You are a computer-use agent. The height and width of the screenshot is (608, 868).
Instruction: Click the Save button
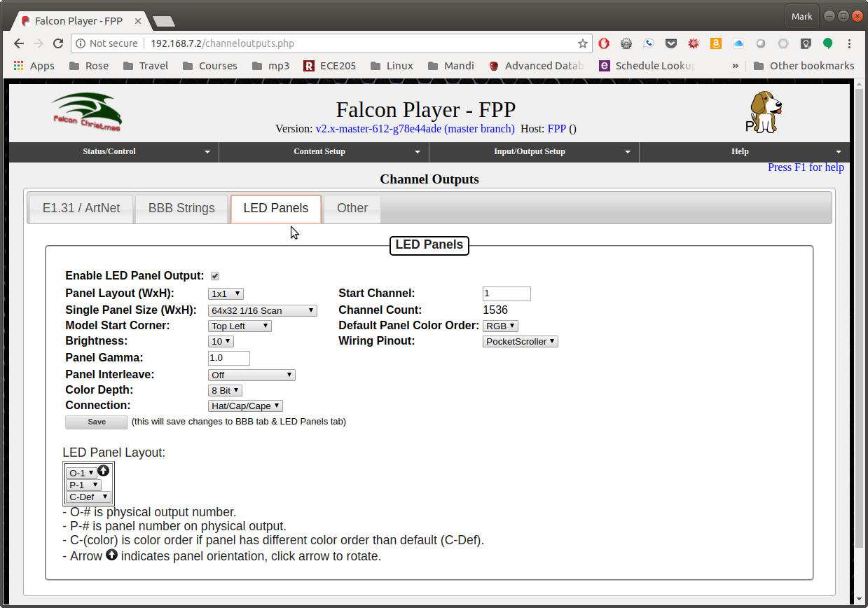tap(96, 422)
